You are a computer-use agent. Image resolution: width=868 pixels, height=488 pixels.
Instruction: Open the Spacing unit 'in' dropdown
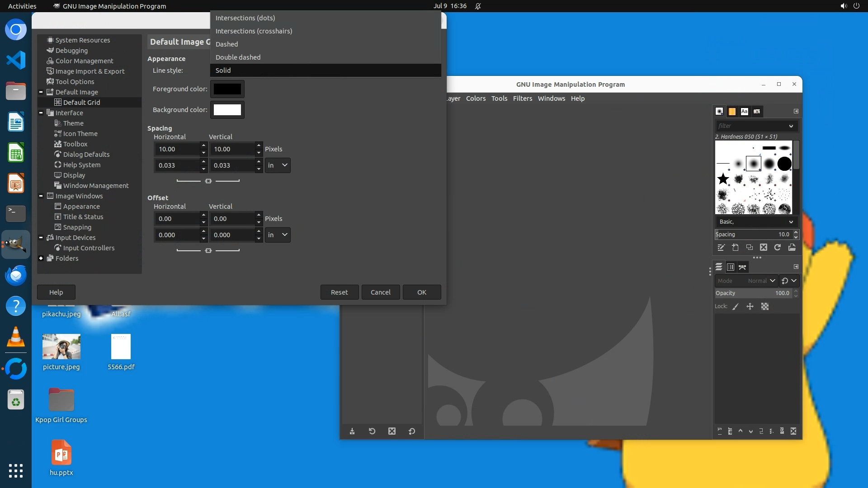point(278,165)
